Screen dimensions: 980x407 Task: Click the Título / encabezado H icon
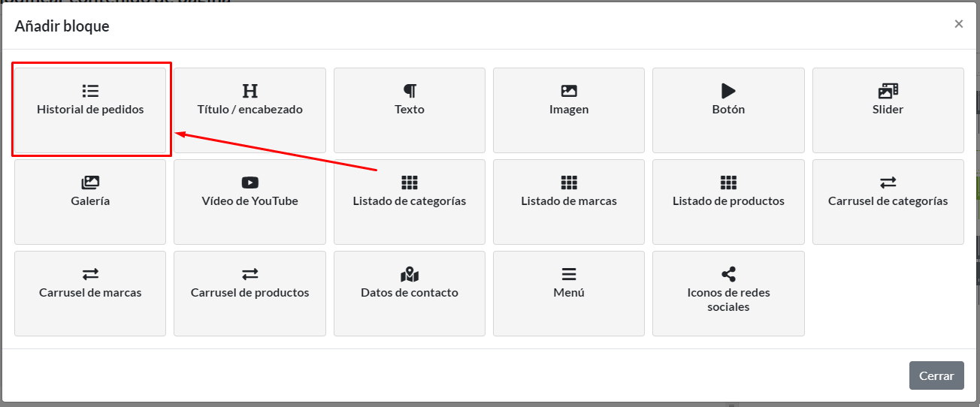point(250,91)
